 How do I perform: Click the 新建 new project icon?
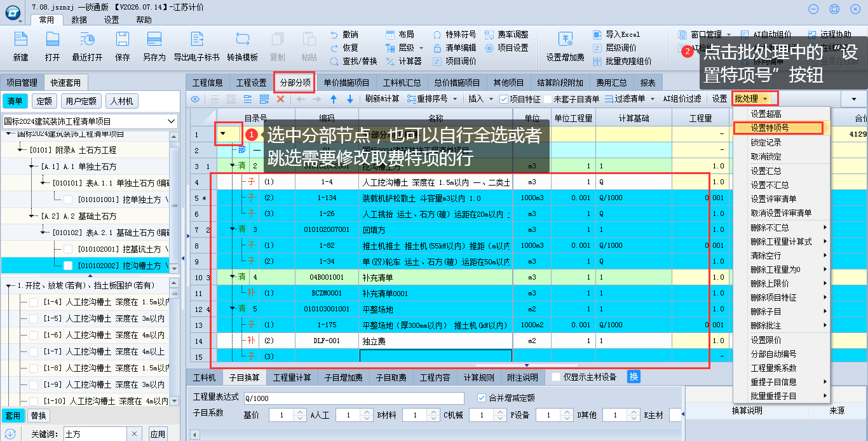20,39
